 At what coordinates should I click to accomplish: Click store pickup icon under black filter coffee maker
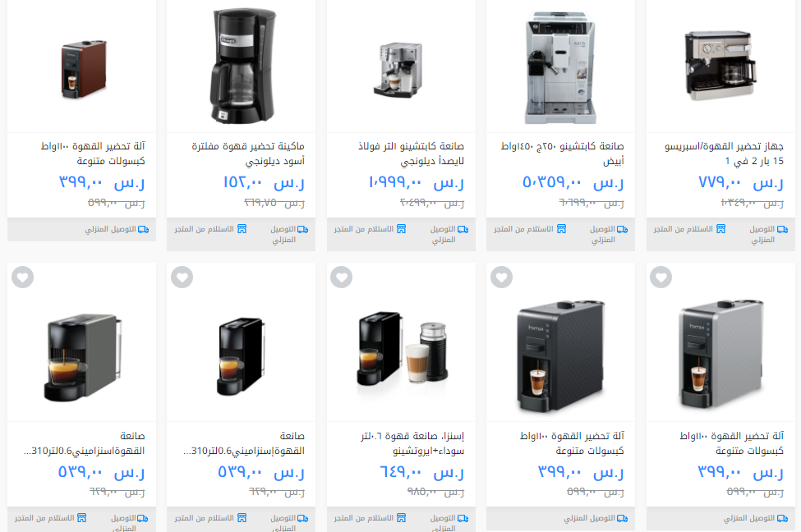tap(242, 229)
